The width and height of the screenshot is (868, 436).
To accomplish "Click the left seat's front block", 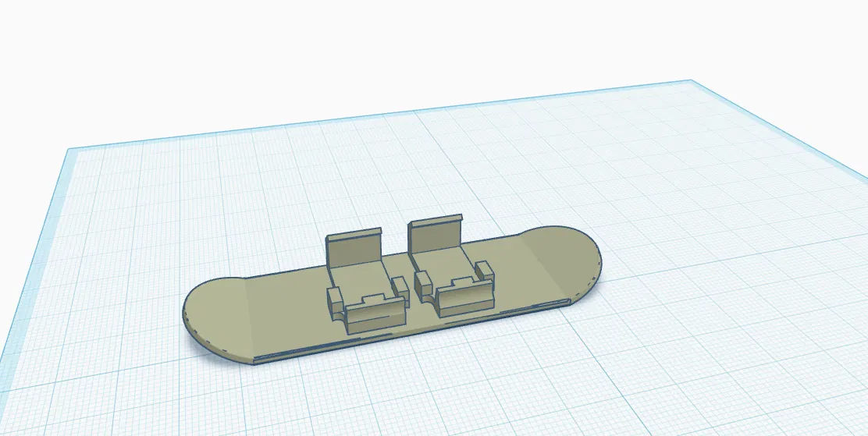I will [375, 315].
